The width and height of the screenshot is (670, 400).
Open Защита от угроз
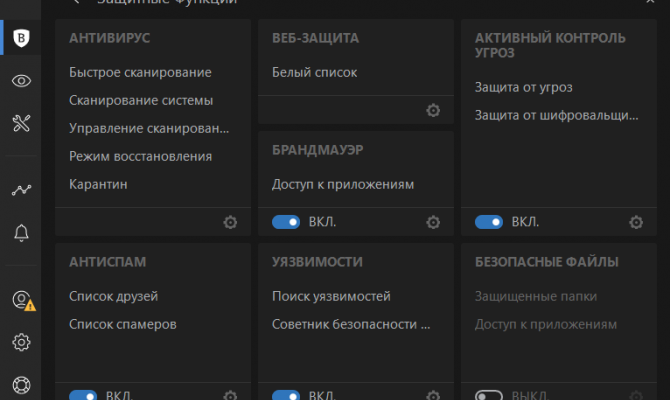click(523, 88)
